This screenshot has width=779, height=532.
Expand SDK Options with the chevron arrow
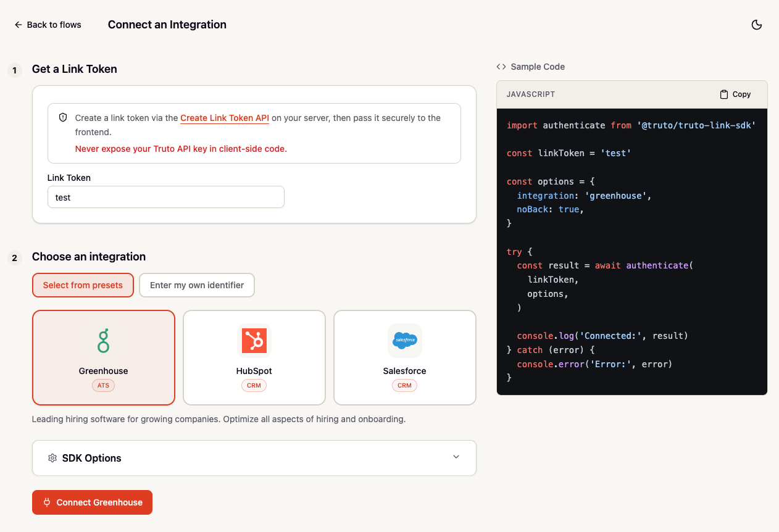(456, 457)
